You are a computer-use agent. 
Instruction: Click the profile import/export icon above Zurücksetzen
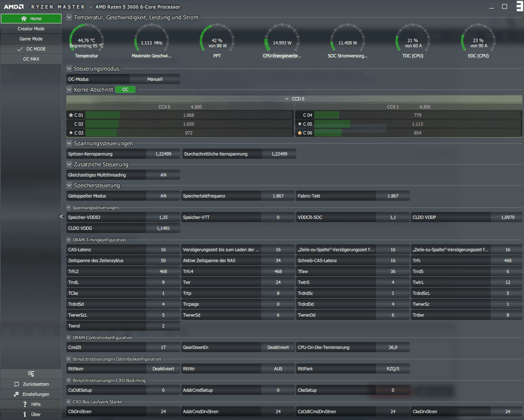click(x=31, y=374)
